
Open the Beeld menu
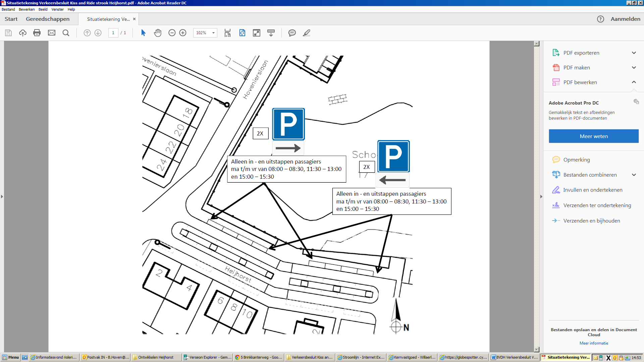tap(43, 9)
